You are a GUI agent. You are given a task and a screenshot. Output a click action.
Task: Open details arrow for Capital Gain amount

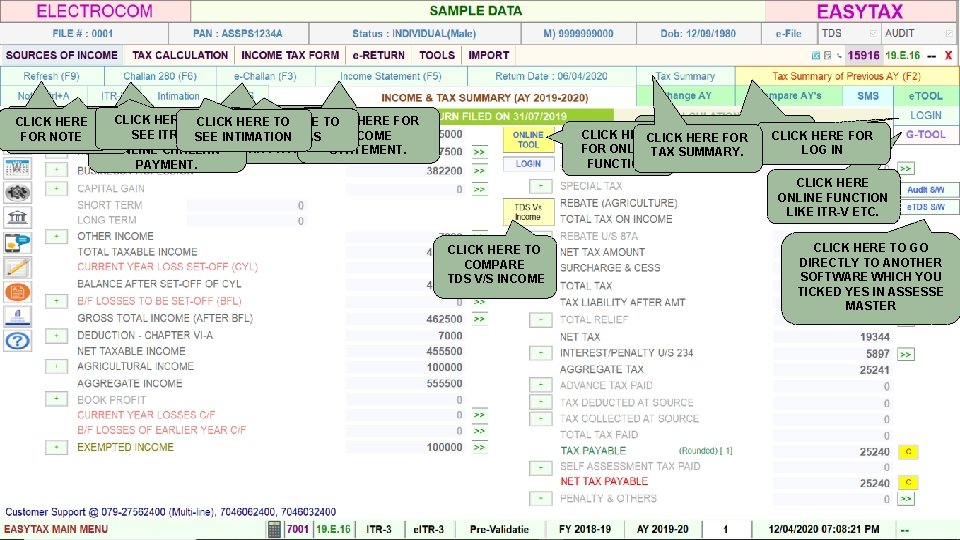click(x=479, y=189)
